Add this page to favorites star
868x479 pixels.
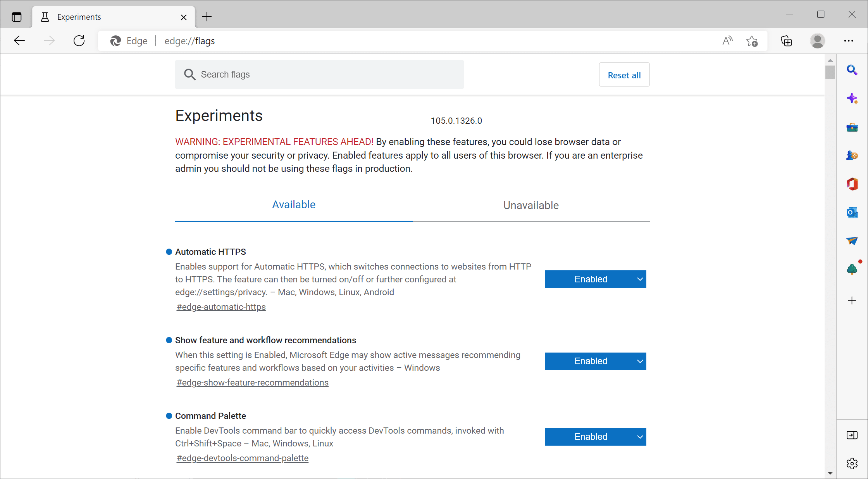coord(752,41)
